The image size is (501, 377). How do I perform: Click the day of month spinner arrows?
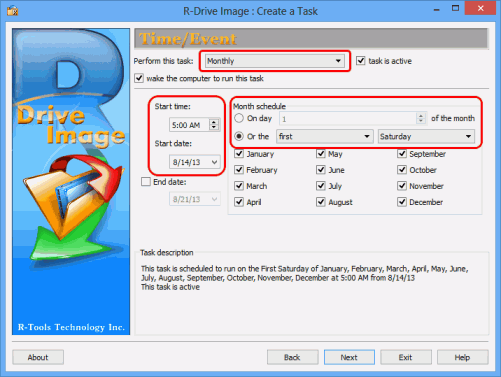(x=421, y=118)
